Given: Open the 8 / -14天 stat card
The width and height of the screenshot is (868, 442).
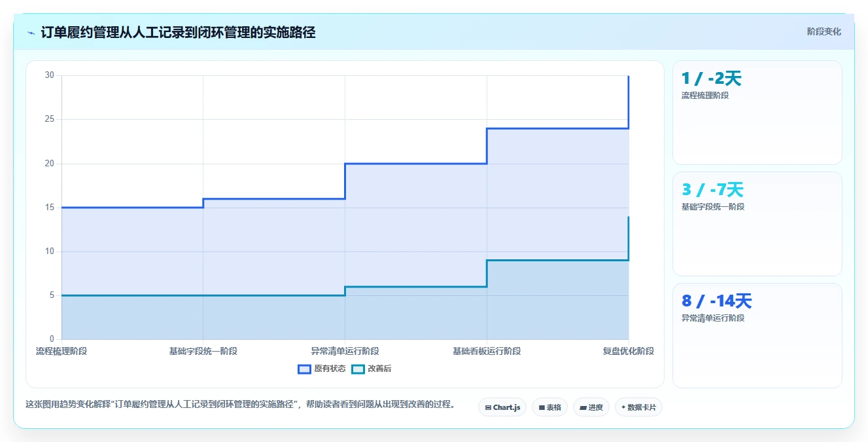Looking at the screenshot, I should [757, 335].
